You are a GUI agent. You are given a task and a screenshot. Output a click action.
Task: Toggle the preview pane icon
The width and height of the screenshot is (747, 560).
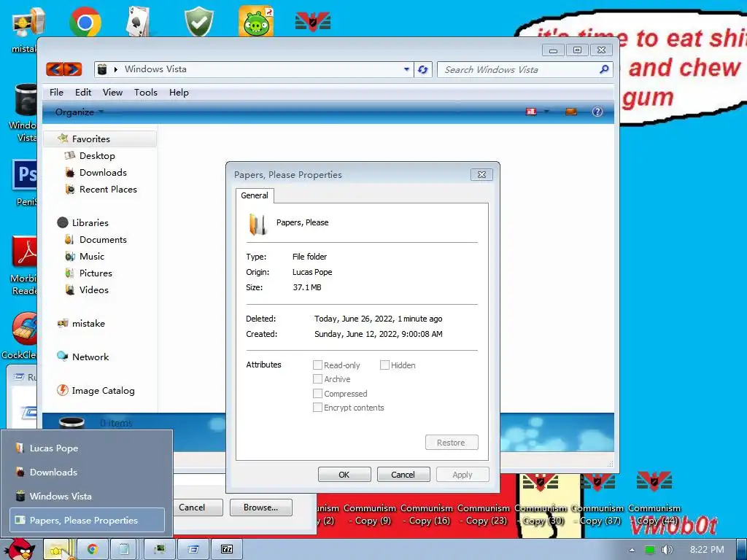(570, 112)
